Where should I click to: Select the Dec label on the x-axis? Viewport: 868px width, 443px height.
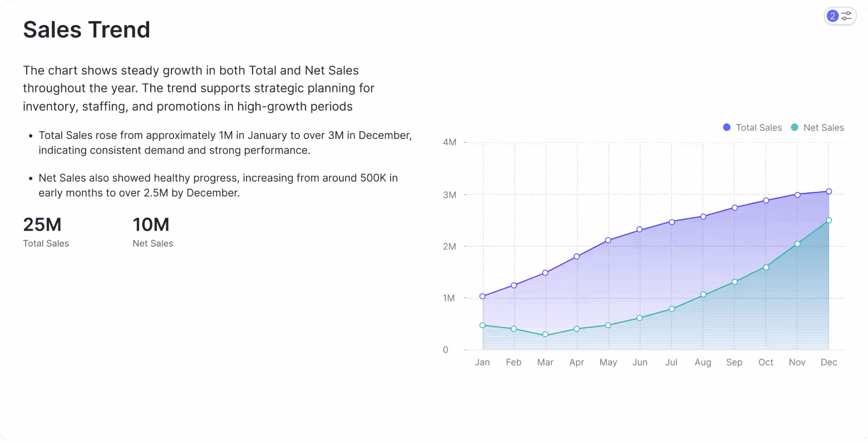coord(828,362)
